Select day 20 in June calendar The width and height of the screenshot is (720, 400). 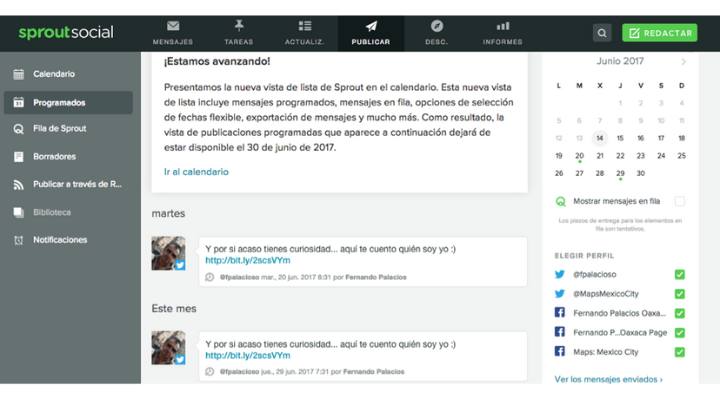click(579, 156)
